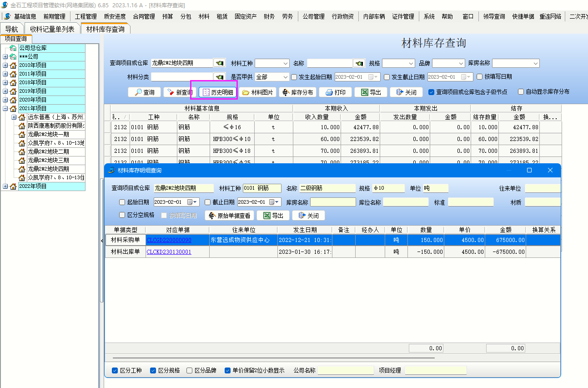The image size is (588, 388).
Task: Click the 库房名称 input field in dialog
Action: [333, 202]
